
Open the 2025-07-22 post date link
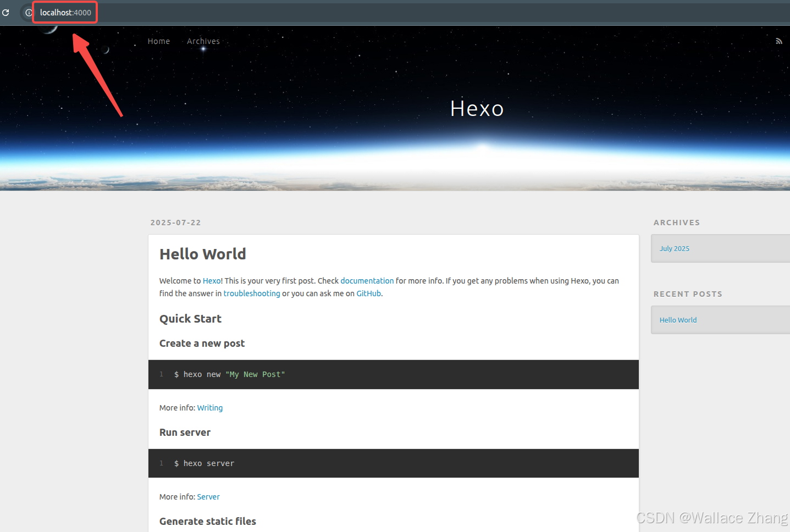(176, 223)
